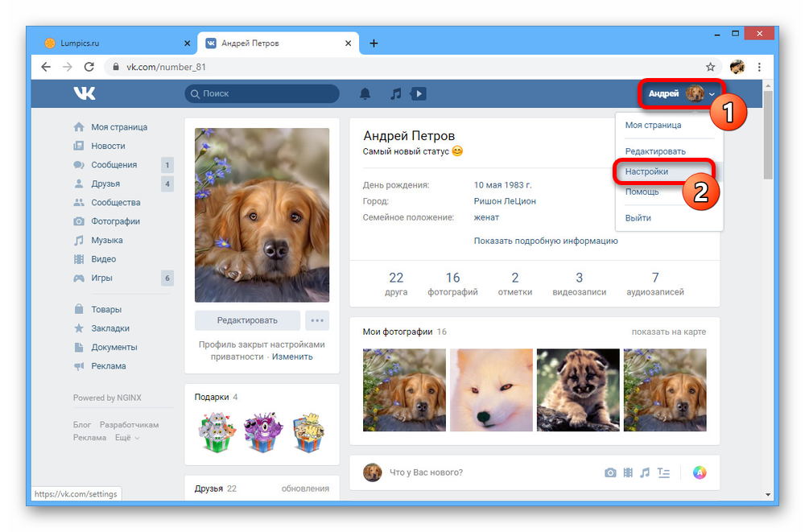The image size is (805, 532).
Task: Click the Изменить privacy link
Action: coord(292,357)
